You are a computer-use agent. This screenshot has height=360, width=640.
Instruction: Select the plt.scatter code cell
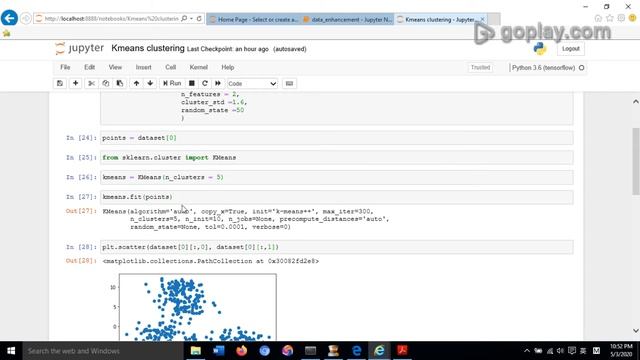[337, 247]
